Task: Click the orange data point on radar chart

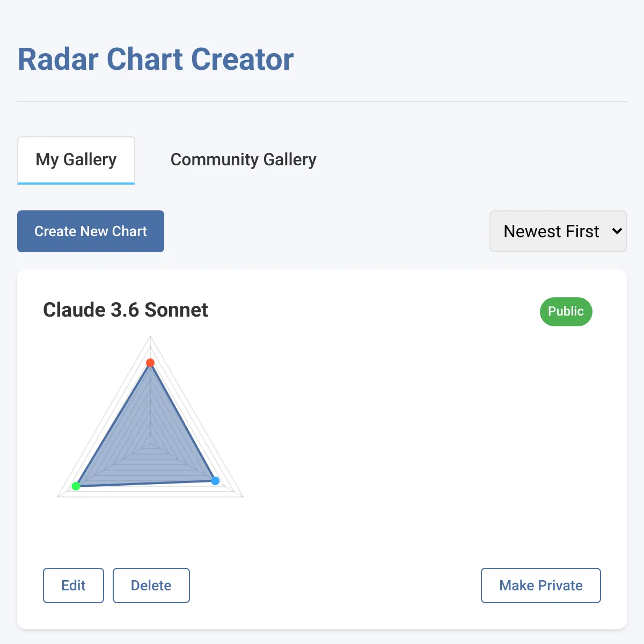Action: [150, 363]
